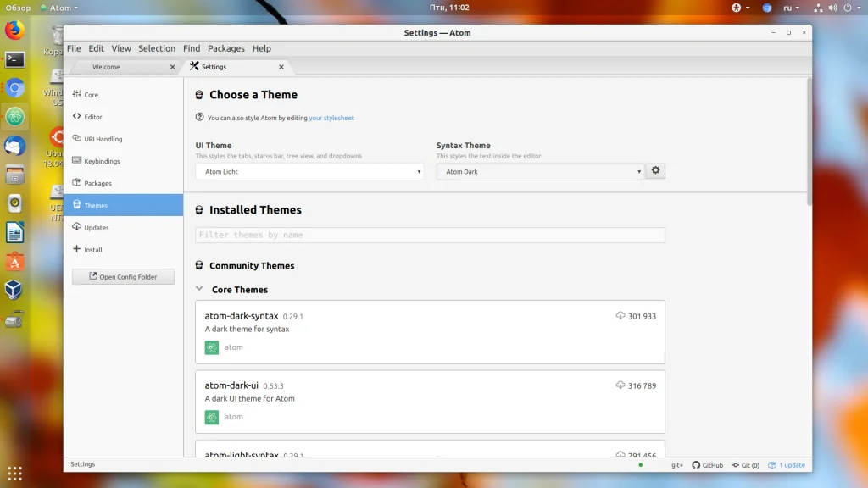This screenshot has height=488, width=868.
Task: Open the Git (0) status panel
Action: click(x=746, y=465)
